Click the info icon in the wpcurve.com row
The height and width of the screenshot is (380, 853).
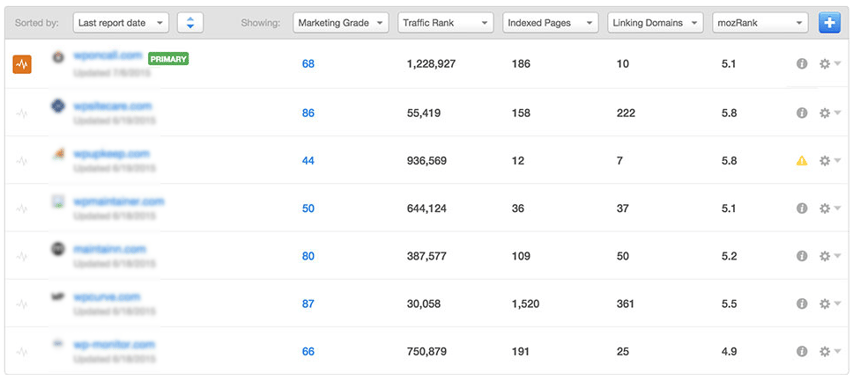[x=801, y=304]
